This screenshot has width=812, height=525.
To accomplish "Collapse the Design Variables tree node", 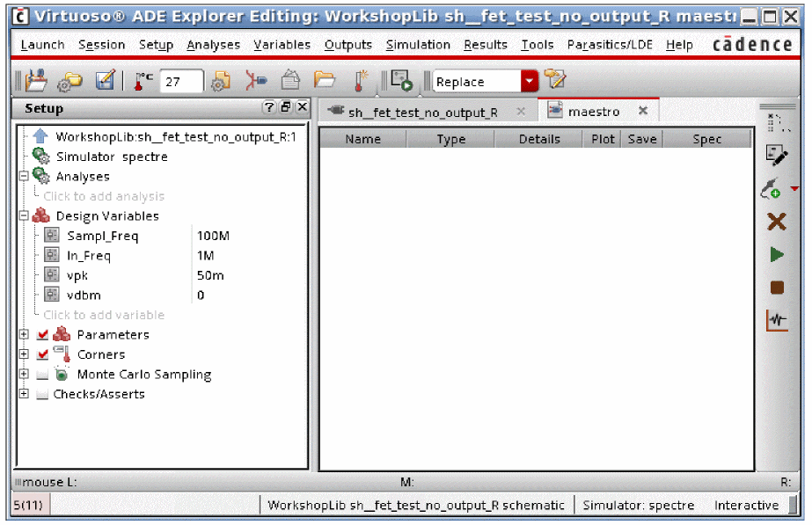I will (x=24, y=215).
